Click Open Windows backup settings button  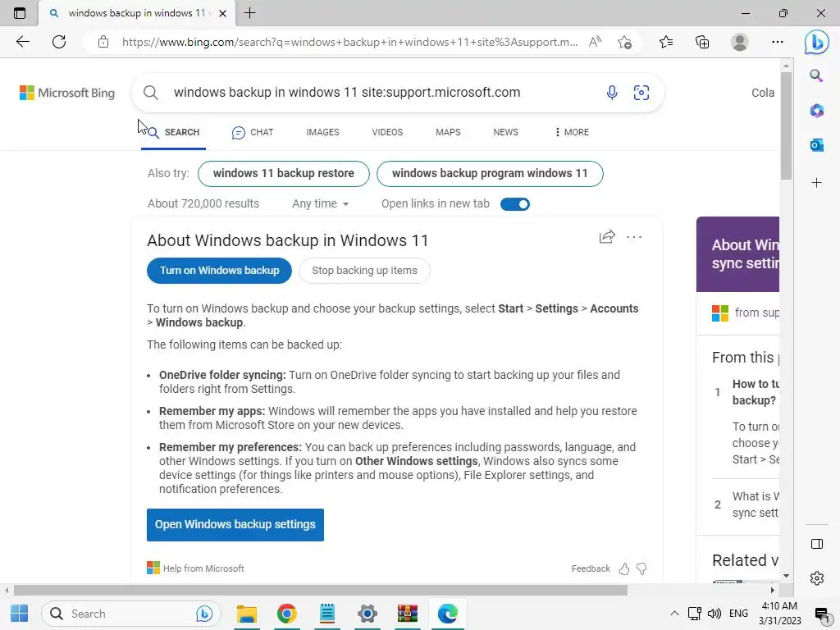point(235,524)
